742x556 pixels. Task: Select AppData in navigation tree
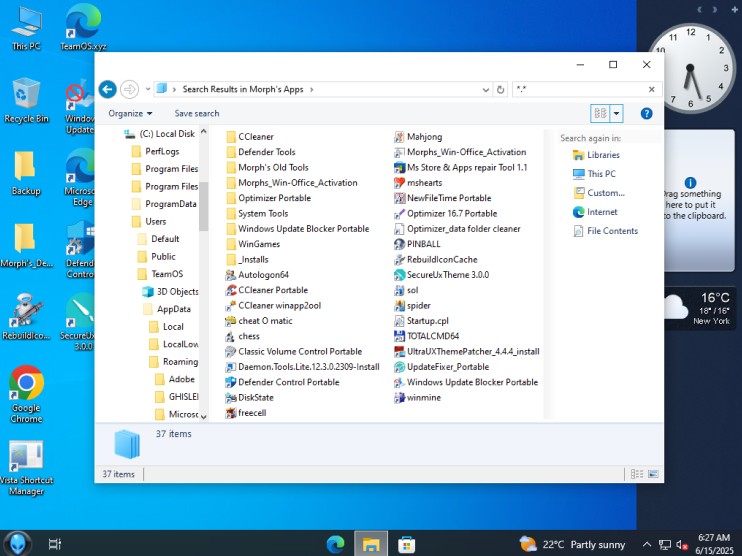pos(167,309)
